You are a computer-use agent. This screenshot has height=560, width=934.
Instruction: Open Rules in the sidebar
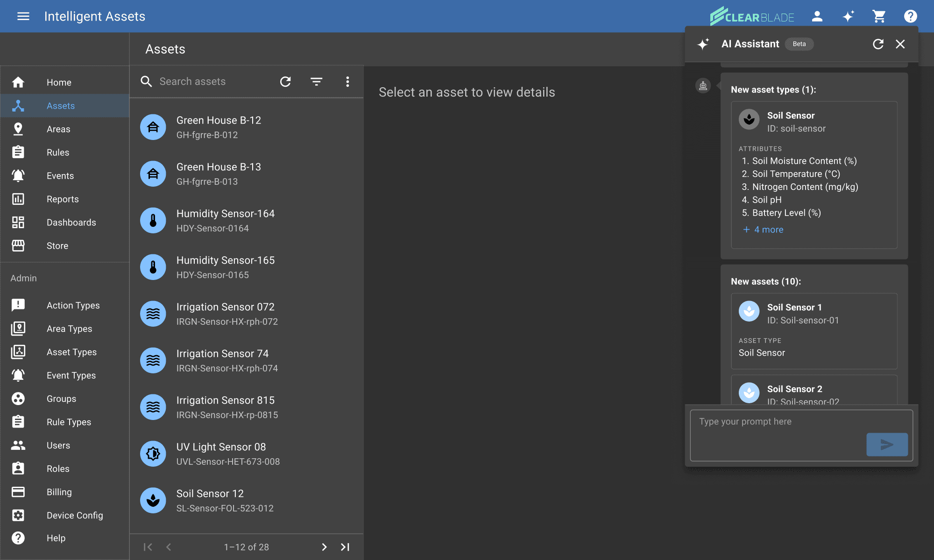(x=58, y=153)
